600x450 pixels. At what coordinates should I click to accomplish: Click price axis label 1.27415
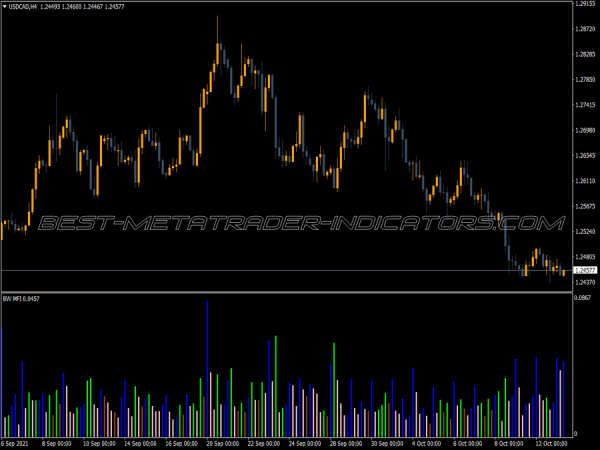585,105
